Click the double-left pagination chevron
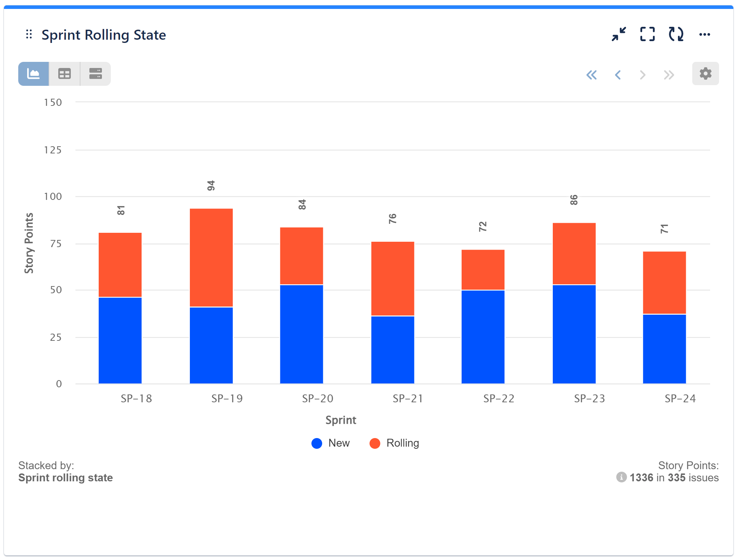738x560 pixels. pyautogui.click(x=592, y=75)
